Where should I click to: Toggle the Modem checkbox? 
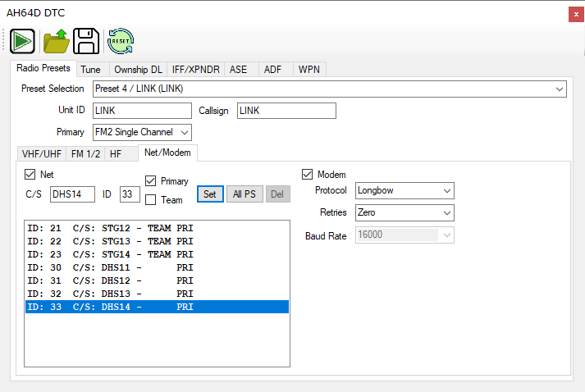(307, 174)
